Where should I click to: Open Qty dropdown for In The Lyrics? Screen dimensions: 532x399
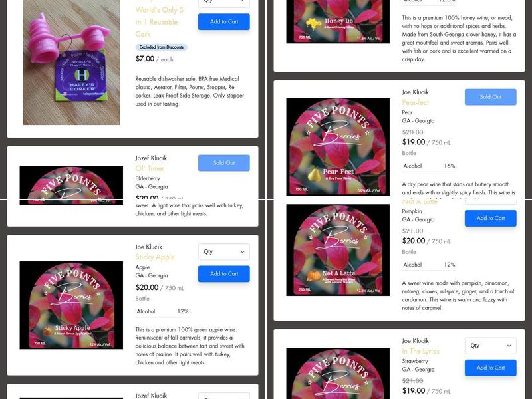tap(491, 346)
